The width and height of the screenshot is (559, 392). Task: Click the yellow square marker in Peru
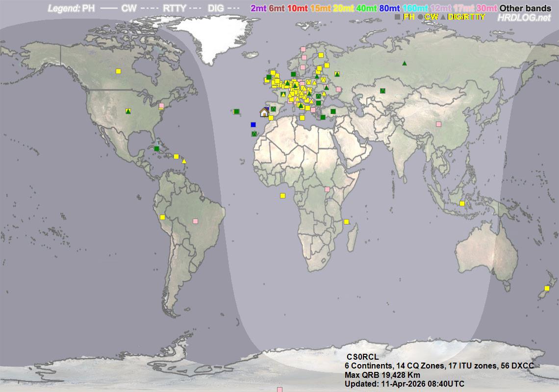[162, 217]
